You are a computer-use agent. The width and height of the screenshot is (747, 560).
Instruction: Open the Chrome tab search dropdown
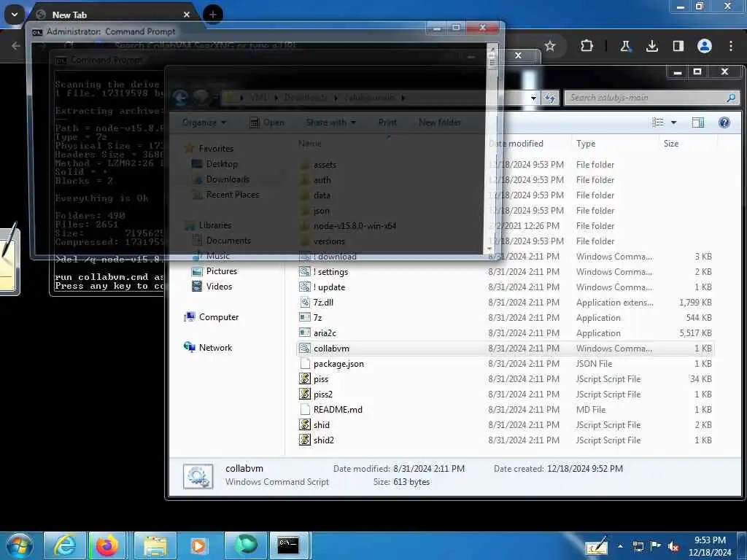coord(15,15)
